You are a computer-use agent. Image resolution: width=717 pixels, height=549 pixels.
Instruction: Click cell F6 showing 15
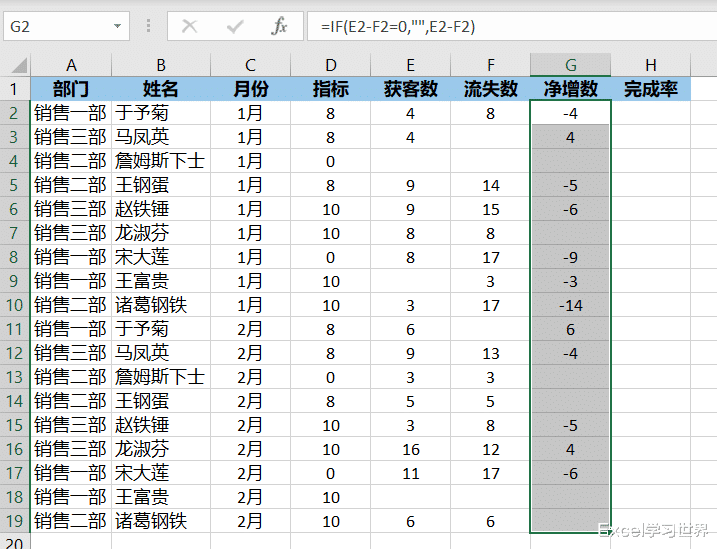coord(490,209)
